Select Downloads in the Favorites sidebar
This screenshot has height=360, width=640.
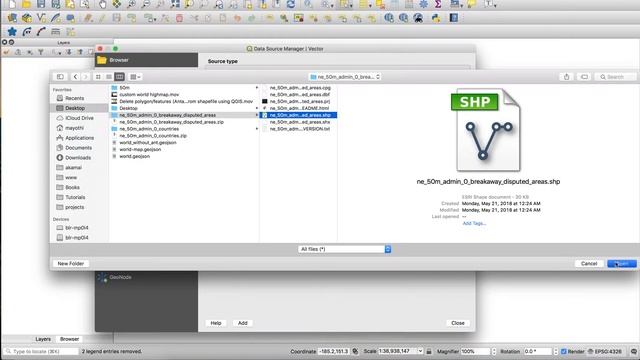[78, 158]
